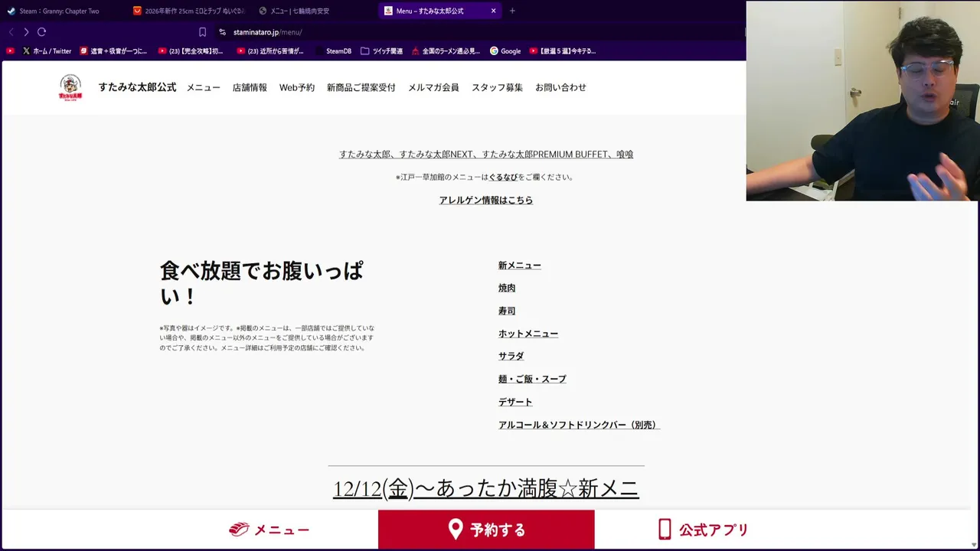Image resolution: width=980 pixels, height=551 pixels.
Task: Click the bottom bar メニュー button
Action: point(269,530)
